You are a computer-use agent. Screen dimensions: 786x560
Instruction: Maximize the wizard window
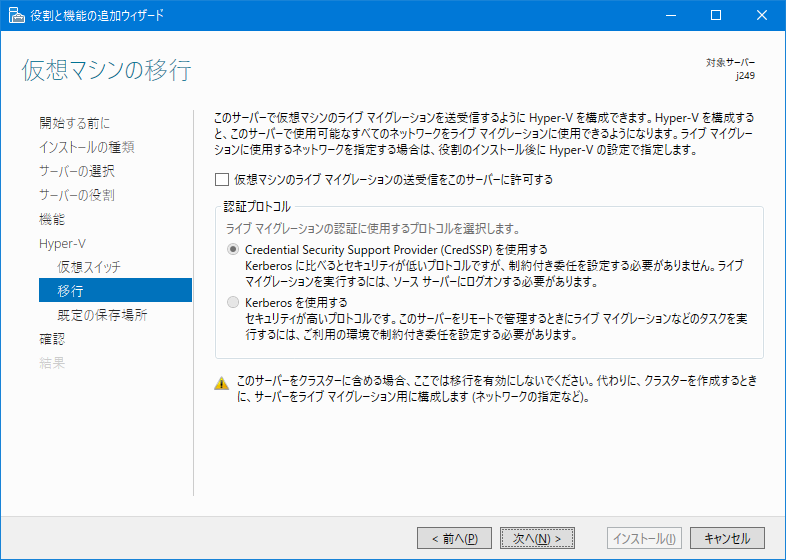tap(715, 15)
